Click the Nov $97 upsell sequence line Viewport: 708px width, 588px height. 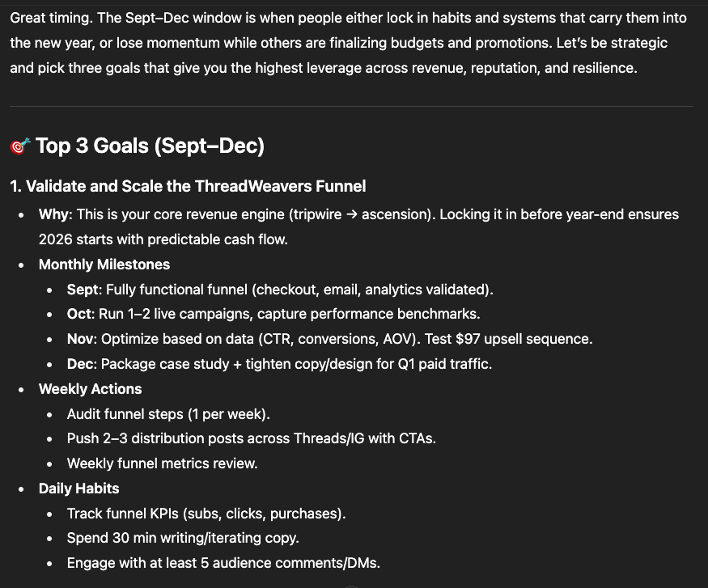point(329,339)
